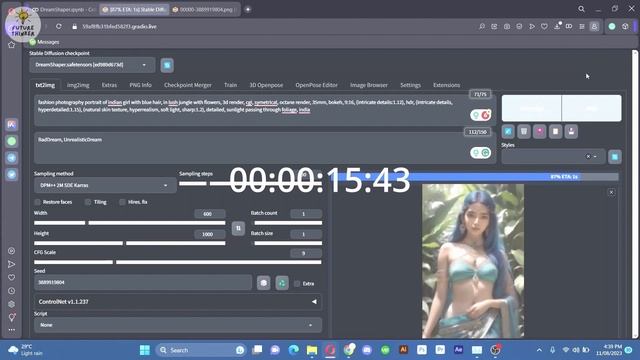Open the Settings tab

(410, 85)
